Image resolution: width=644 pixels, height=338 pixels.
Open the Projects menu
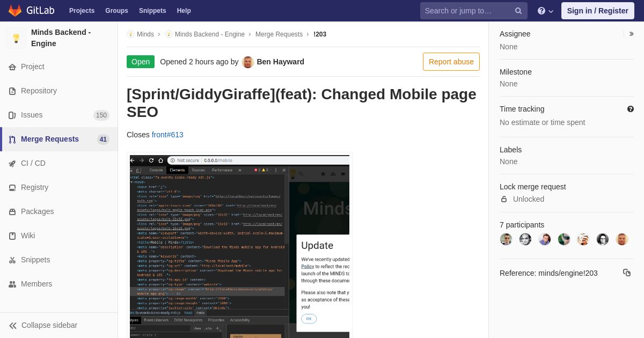82,11
